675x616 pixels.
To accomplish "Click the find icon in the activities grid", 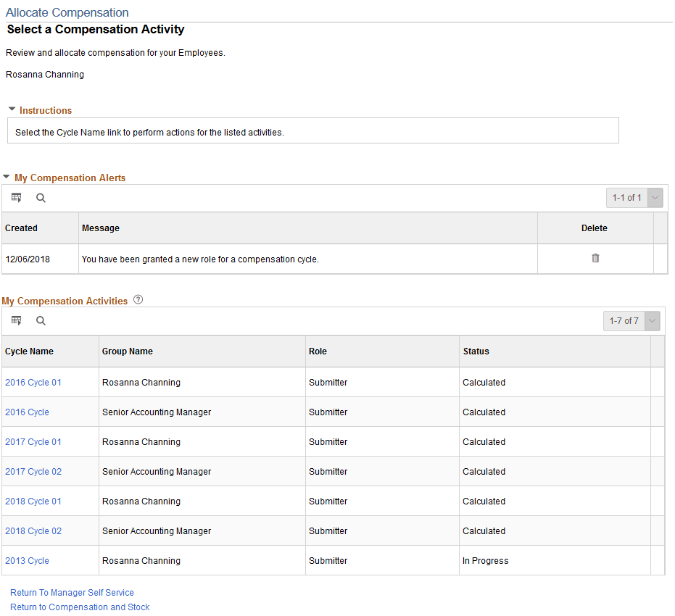I will [x=41, y=320].
